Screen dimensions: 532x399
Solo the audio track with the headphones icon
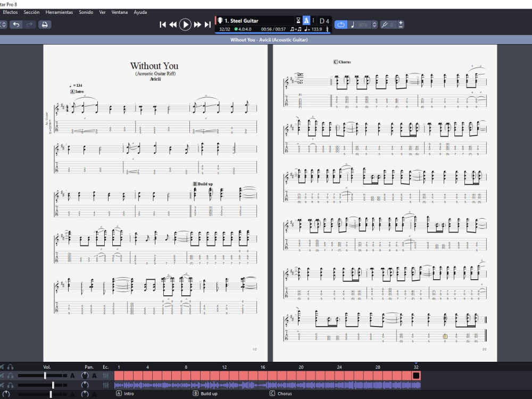[x=11, y=385]
